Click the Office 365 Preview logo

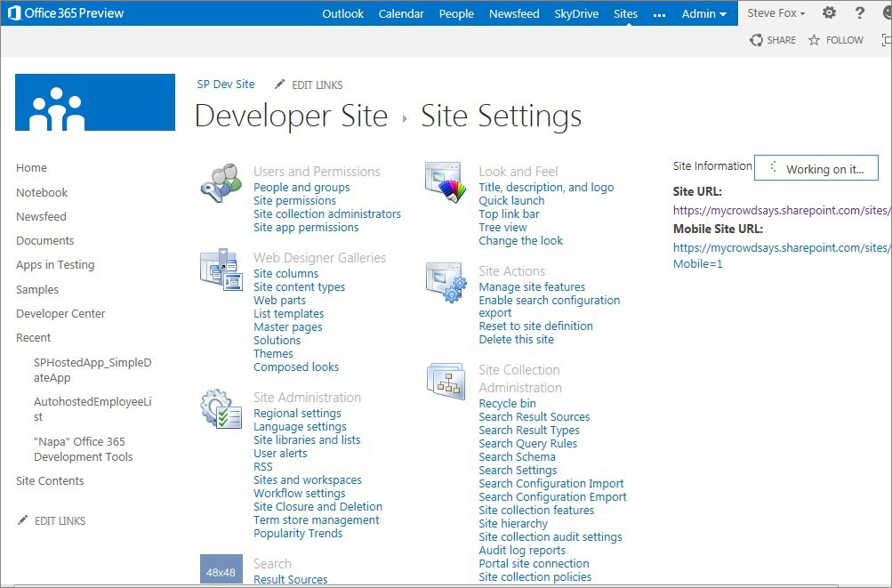pyautogui.click(x=66, y=12)
